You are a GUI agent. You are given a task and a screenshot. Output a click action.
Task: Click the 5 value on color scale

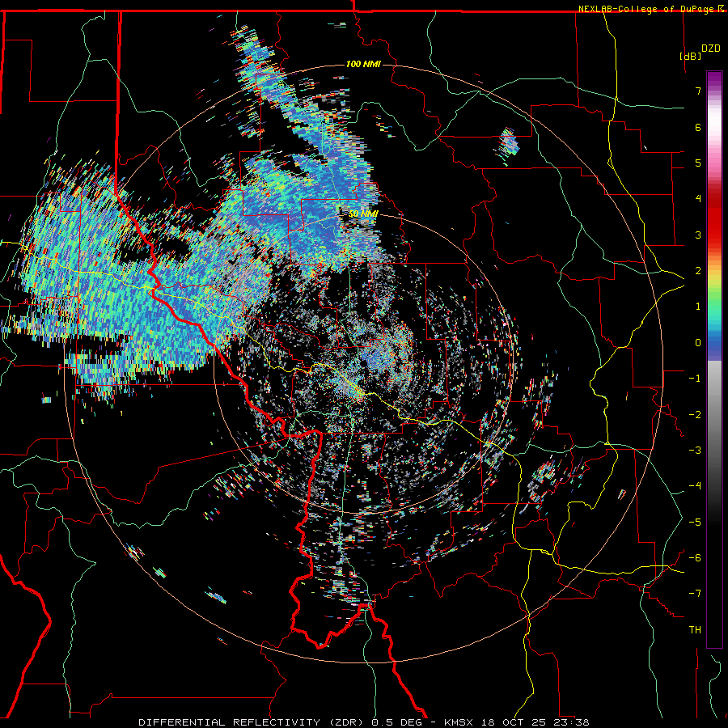point(698,163)
